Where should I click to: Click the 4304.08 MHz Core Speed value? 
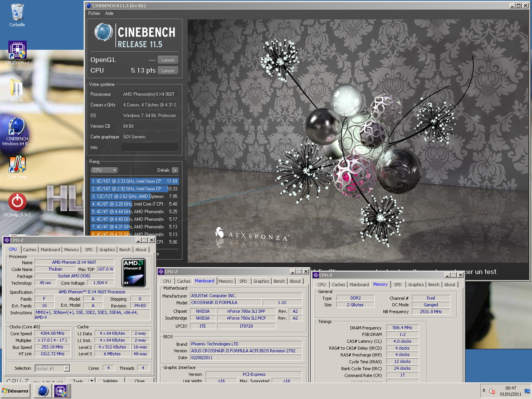[52, 333]
